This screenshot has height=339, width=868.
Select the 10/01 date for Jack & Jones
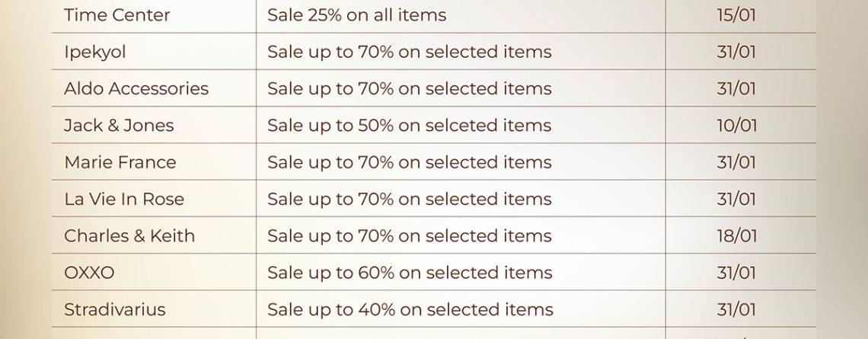(736, 125)
